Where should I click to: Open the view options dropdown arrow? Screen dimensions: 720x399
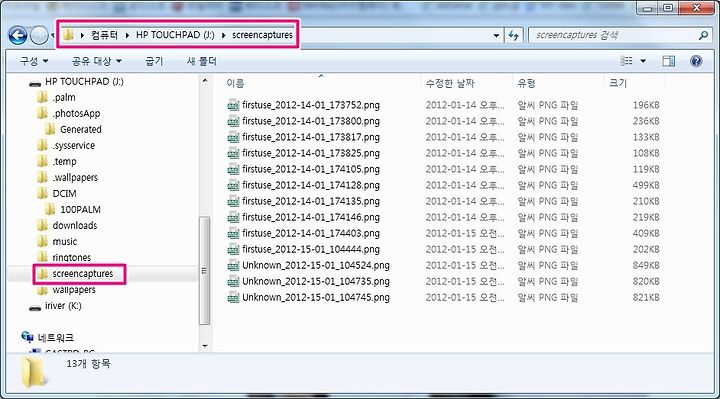[x=643, y=61]
